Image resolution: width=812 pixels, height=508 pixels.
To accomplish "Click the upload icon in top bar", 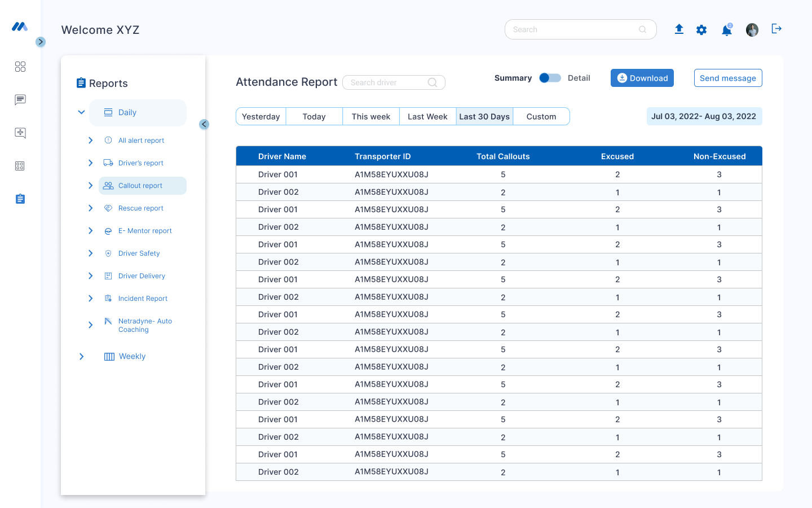I will 679,29.
